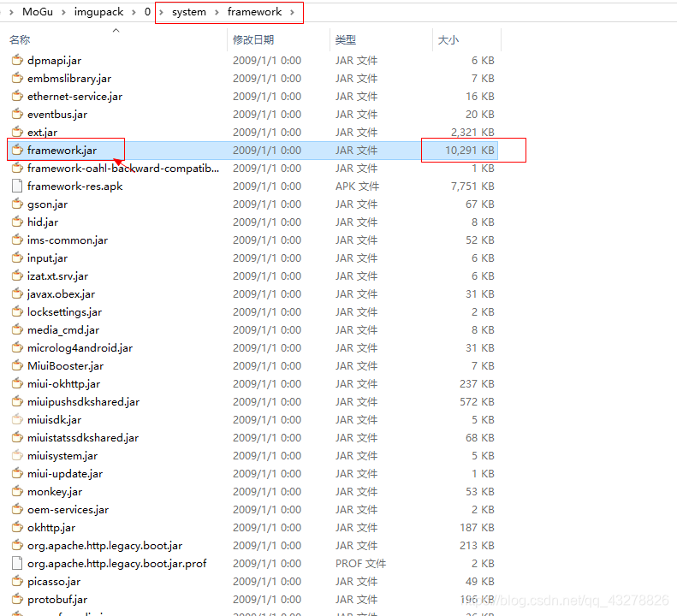Screen dimensions: 677x616
Task: Click the 572 KB size cell
Action: [x=477, y=402]
